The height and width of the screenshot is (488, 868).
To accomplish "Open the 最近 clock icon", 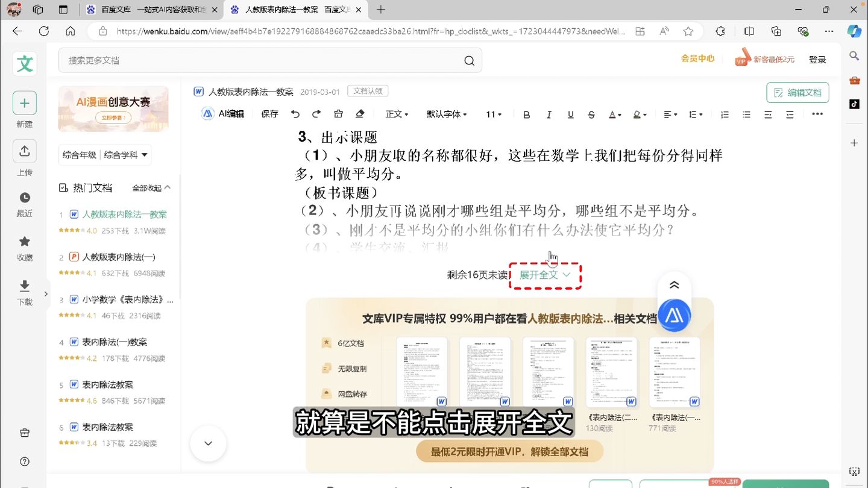I will coord(25,198).
